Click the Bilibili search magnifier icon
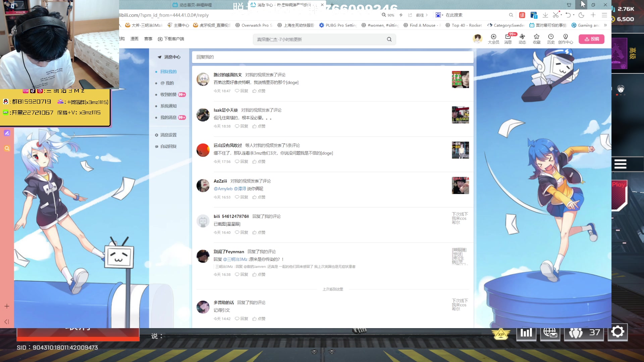This screenshot has height=362, width=644. click(x=389, y=39)
